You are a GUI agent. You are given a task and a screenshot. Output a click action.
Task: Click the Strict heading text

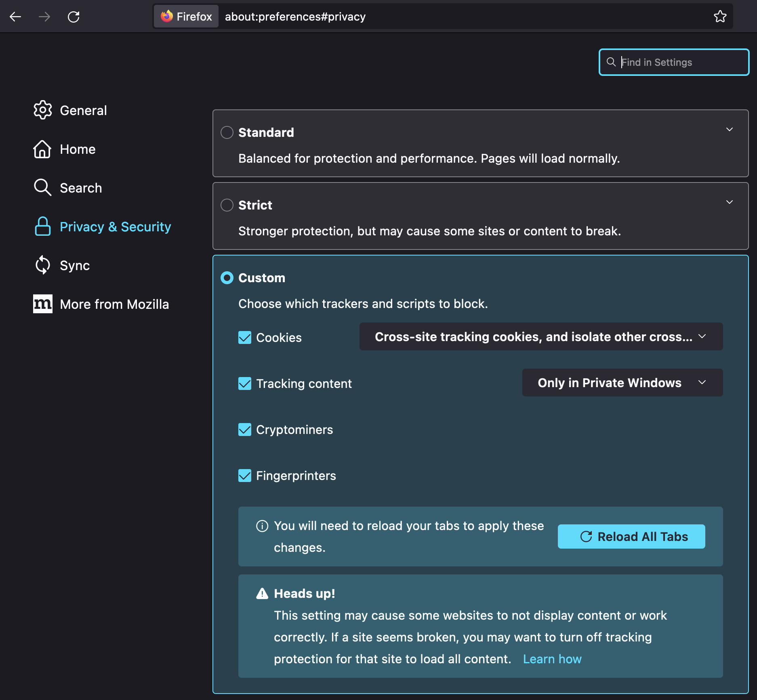point(255,205)
